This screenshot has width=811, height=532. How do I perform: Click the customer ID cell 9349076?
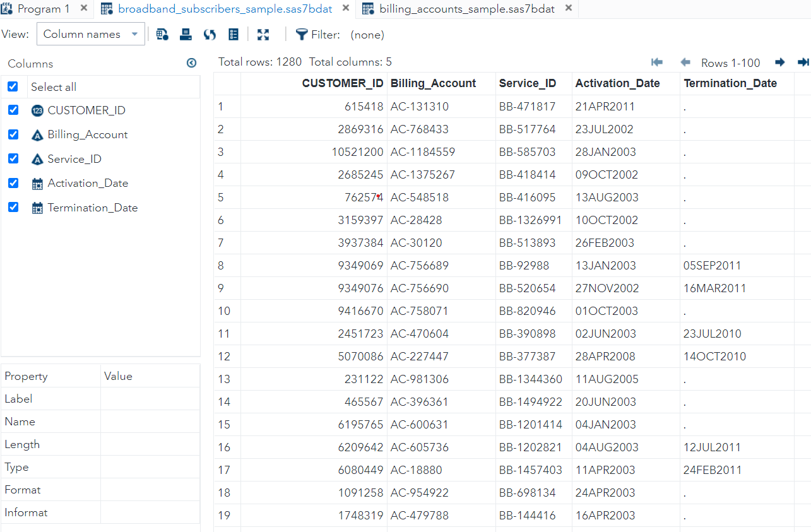314,288
